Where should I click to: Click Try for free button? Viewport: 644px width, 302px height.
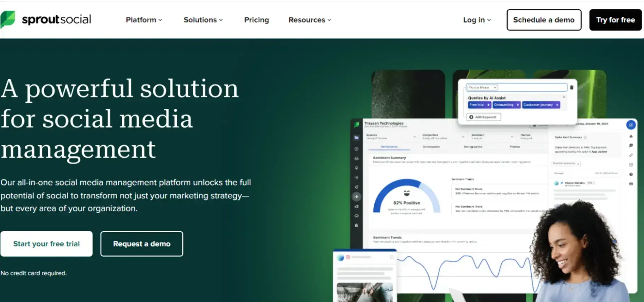(615, 20)
